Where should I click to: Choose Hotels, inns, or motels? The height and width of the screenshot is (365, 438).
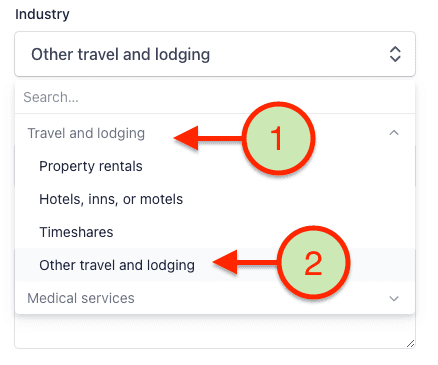click(111, 199)
